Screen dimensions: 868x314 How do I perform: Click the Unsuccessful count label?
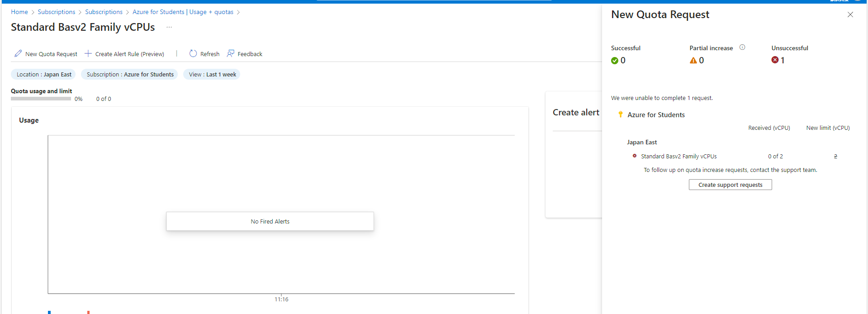pos(790,48)
